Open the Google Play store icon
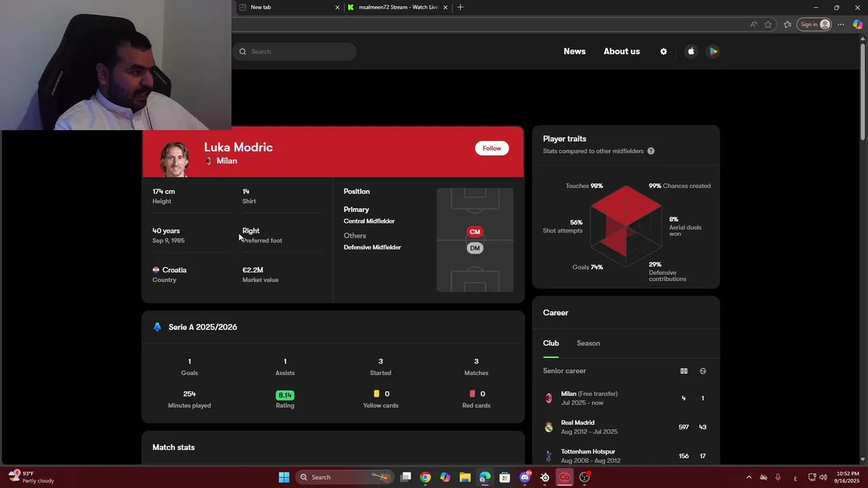 coord(713,52)
